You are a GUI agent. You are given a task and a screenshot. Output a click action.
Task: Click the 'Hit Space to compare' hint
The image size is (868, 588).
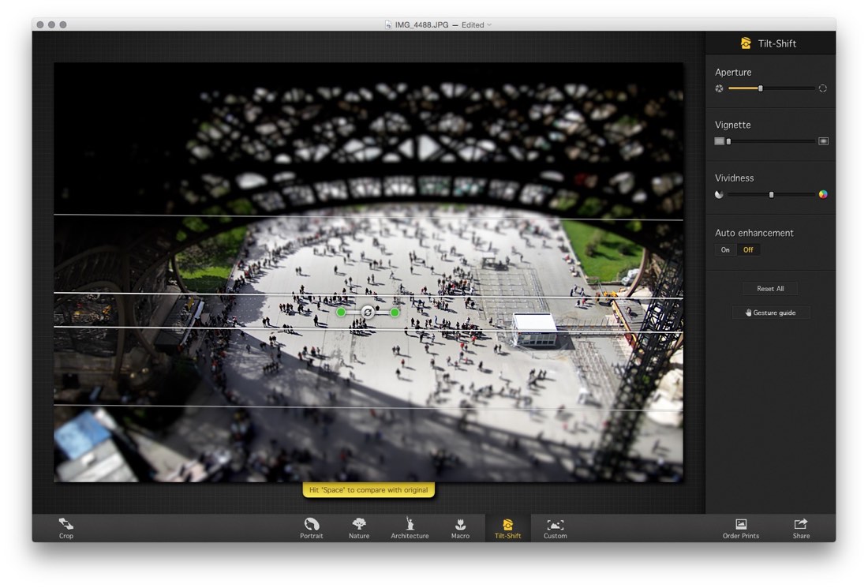click(369, 490)
